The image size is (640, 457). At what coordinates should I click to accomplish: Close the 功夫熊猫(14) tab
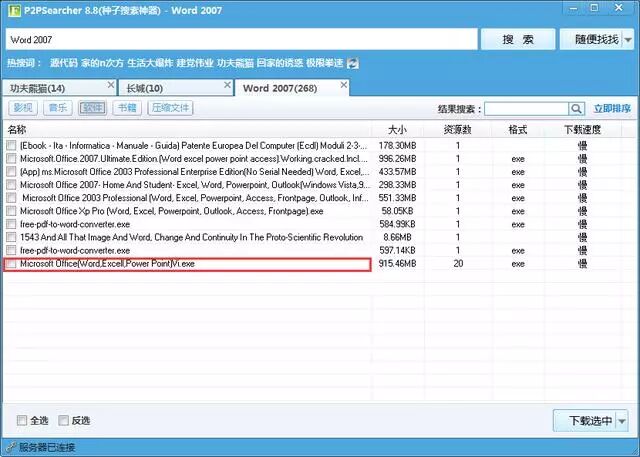[x=111, y=85]
